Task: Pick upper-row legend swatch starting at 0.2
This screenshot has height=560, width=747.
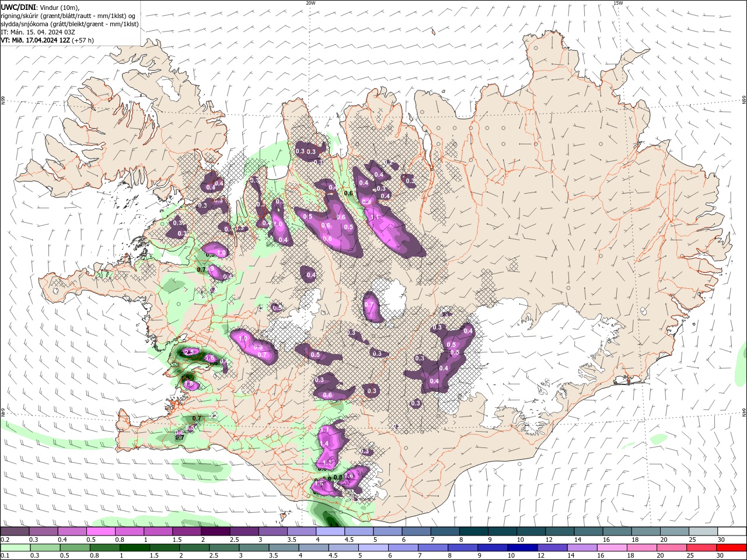Action: pos(15,531)
